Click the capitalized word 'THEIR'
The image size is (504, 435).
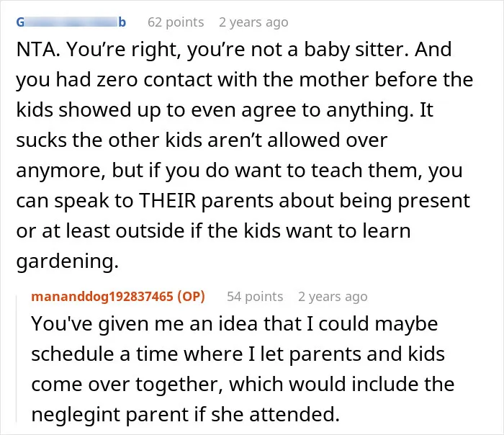[x=168, y=201]
